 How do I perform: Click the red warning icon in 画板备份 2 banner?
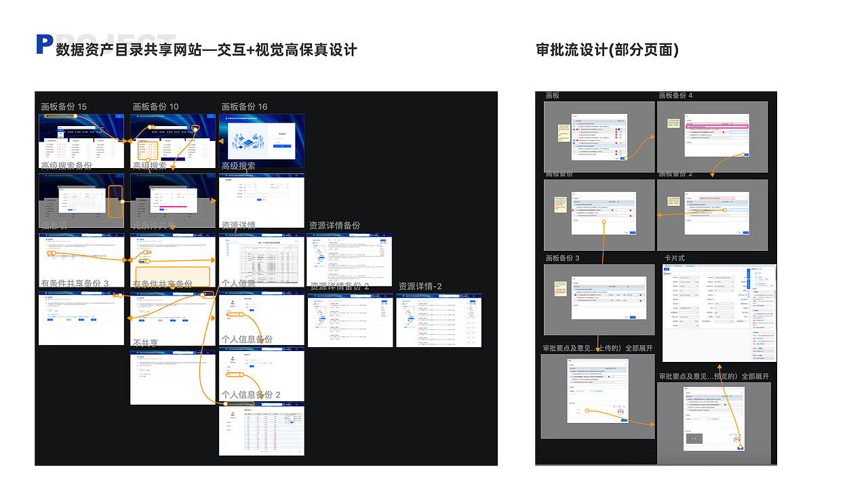(x=701, y=199)
